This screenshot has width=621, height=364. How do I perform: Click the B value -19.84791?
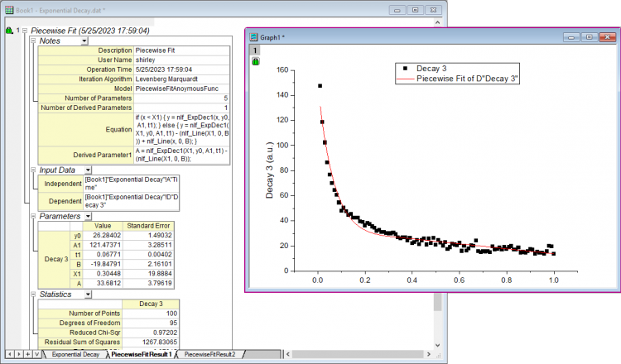click(103, 264)
